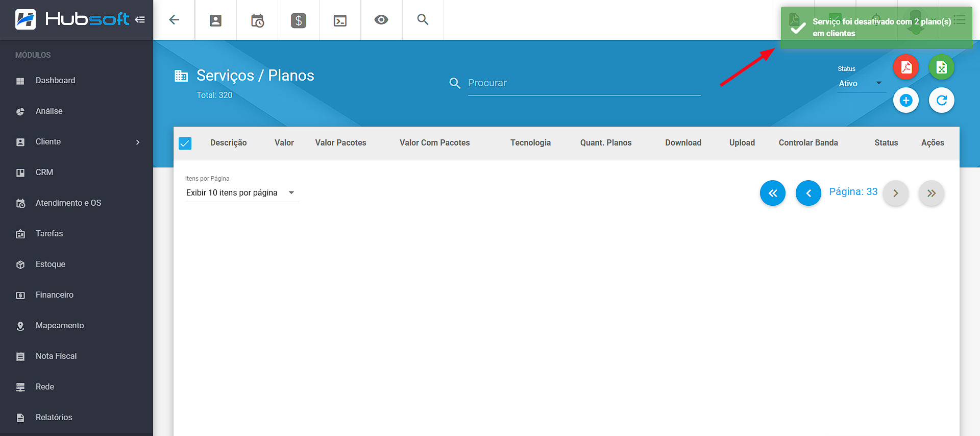Sort by Valor Com Pacotes column

(x=434, y=143)
